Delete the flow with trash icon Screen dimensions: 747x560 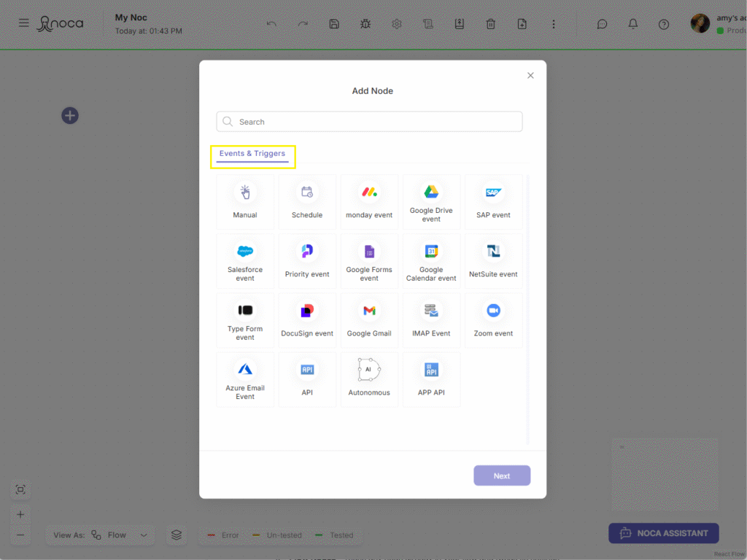point(491,24)
